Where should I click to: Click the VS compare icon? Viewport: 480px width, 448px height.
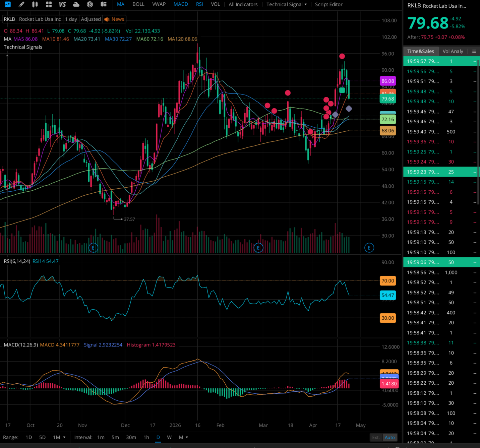click(62, 4)
